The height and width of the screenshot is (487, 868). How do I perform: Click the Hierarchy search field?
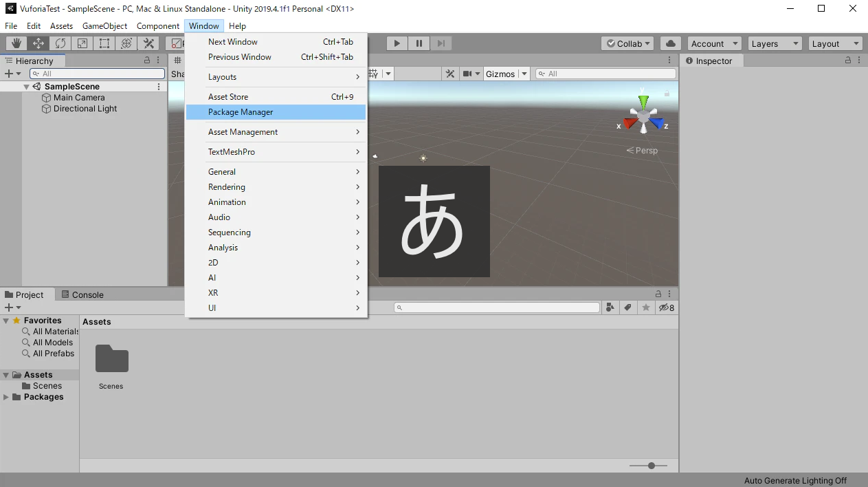[97, 74]
